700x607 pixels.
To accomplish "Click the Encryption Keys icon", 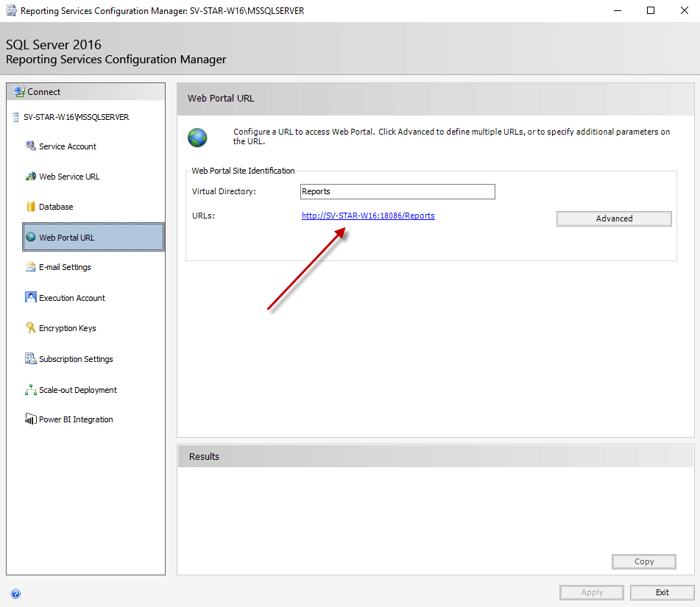I will (30, 327).
